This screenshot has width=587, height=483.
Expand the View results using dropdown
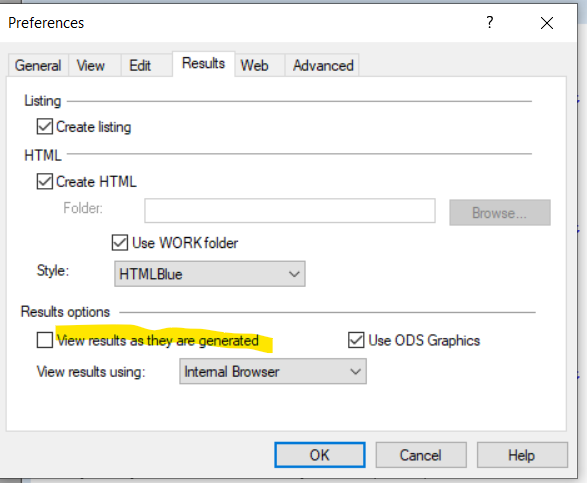[273, 371]
